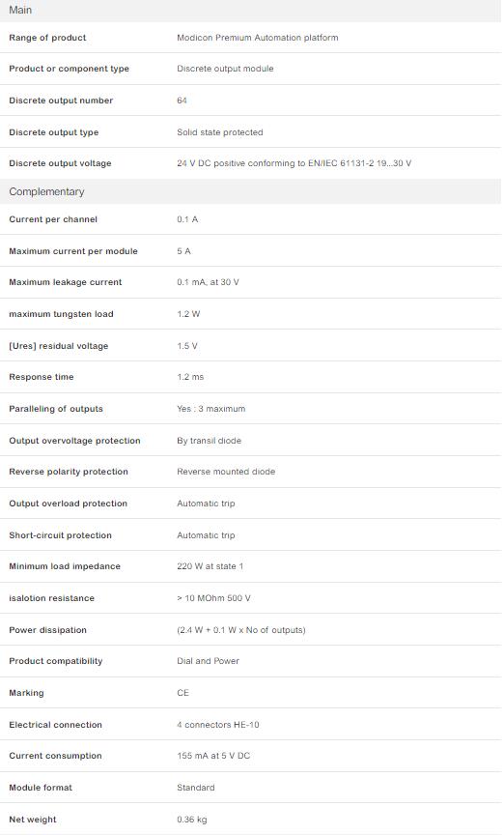Select the Current per channel row
This screenshot has width=504, height=835.
[x=251, y=219]
